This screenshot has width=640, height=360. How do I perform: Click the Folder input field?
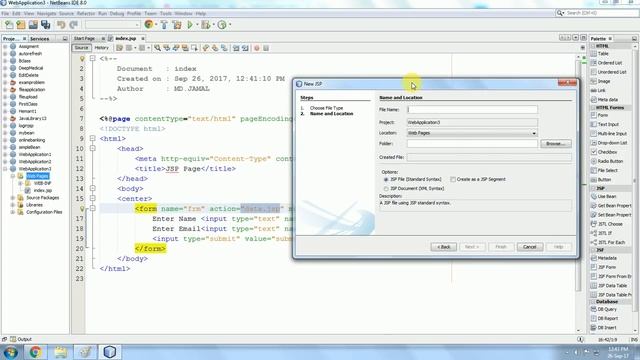pyautogui.click(x=472, y=144)
